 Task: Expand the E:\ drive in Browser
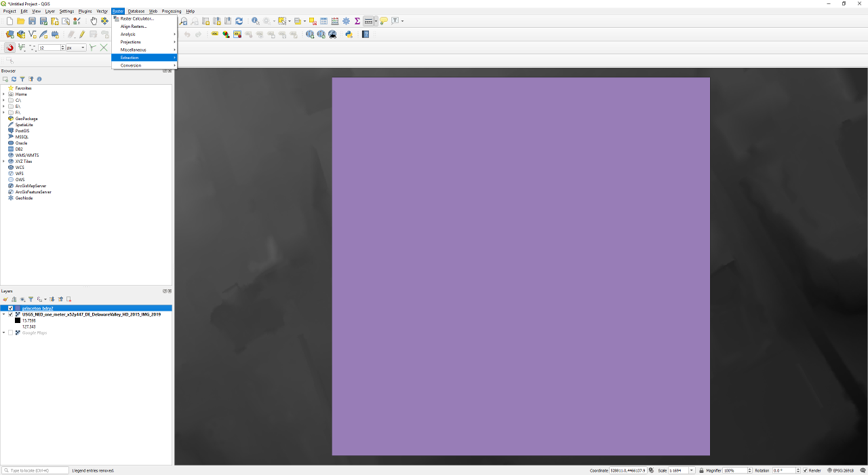coord(3,107)
